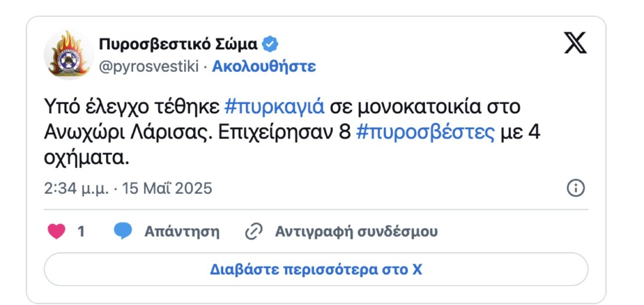Open the #πυροσβέστες hashtag
644x305 pixels.
point(425,133)
